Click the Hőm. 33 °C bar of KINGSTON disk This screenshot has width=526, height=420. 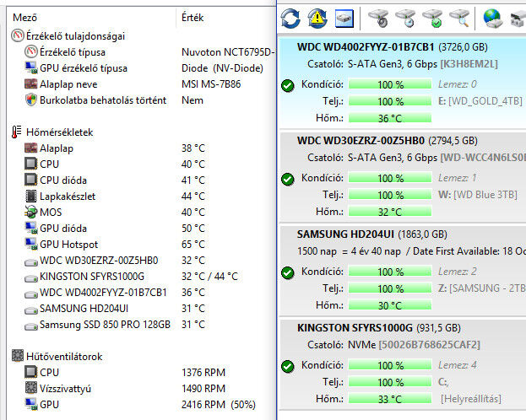(390, 399)
